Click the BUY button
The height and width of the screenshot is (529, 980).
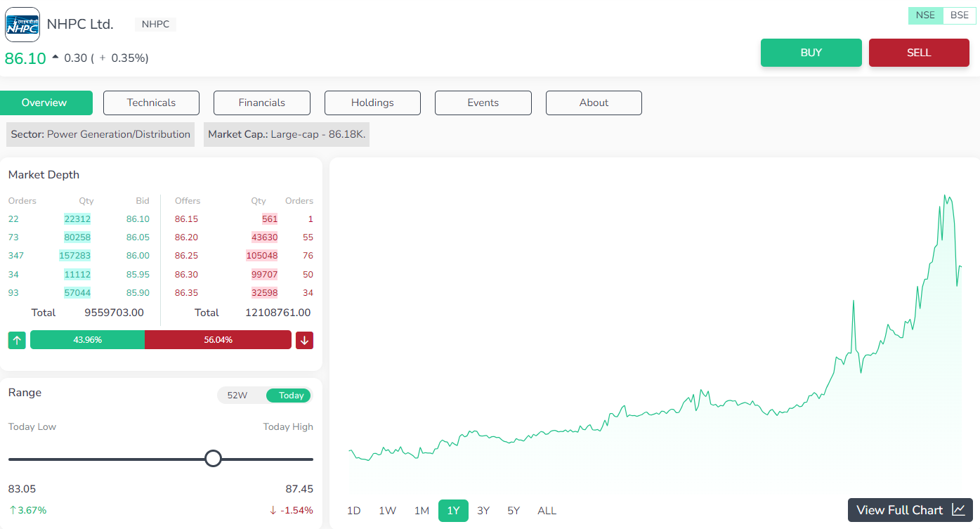[x=811, y=53]
